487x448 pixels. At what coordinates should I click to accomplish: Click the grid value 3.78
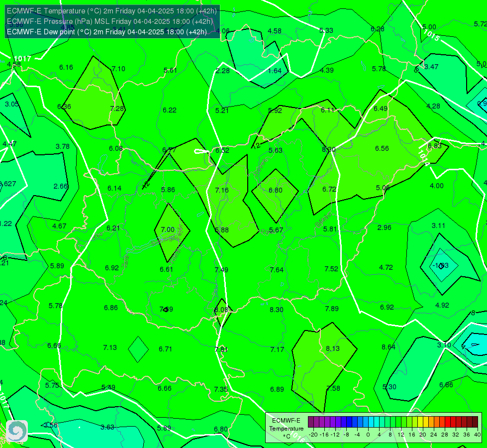pyautogui.click(x=63, y=146)
